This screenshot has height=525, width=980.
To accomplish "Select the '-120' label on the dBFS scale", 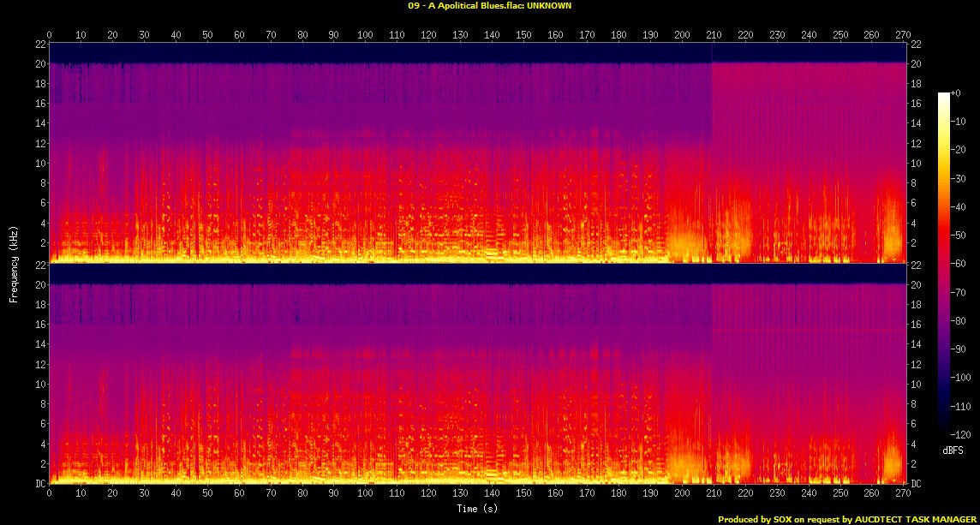I will point(962,434).
